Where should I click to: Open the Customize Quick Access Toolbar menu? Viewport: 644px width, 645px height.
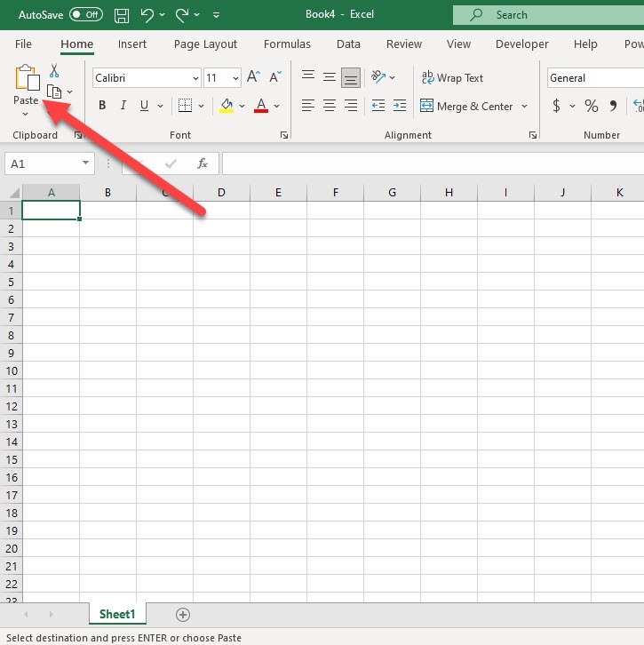[x=217, y=15]
